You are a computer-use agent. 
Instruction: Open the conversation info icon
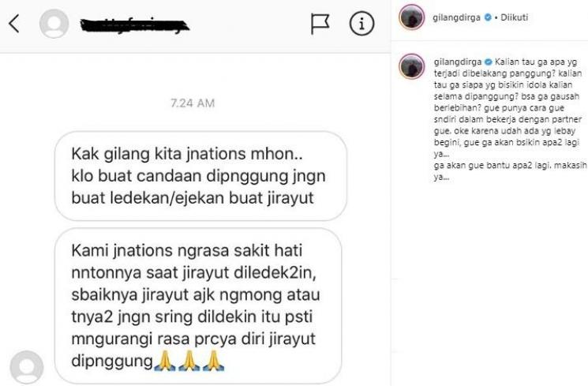coord(361,24)
